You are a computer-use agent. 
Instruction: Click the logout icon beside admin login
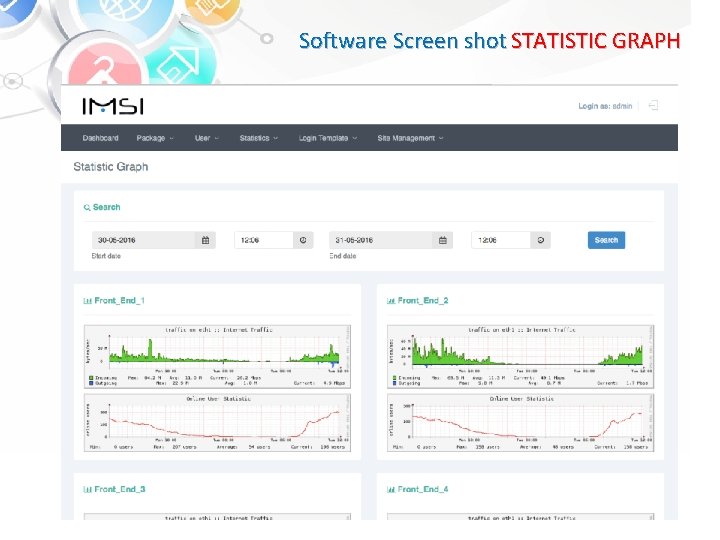click(x=653, y=106)
